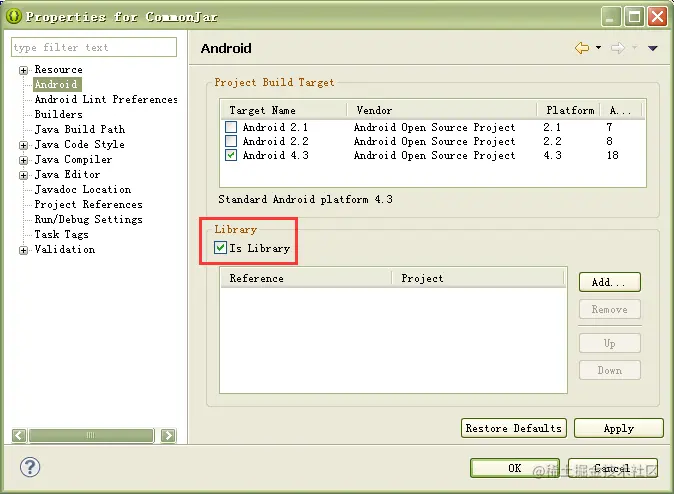The width and height of the screenshot is (674, 494).
Task: Click API level 18 cell
Action: point(613,155)
